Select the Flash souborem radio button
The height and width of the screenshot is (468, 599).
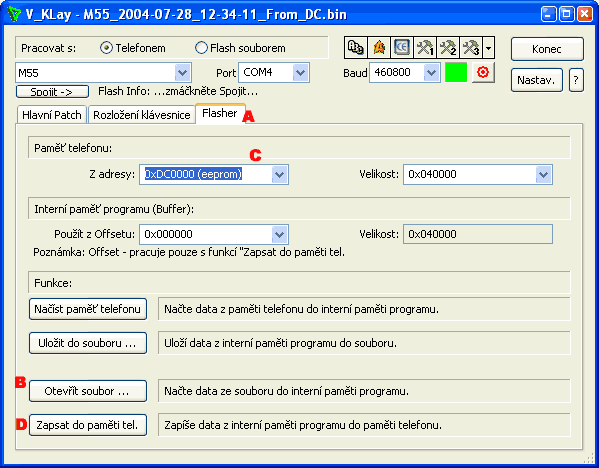(x=201, y=48)
